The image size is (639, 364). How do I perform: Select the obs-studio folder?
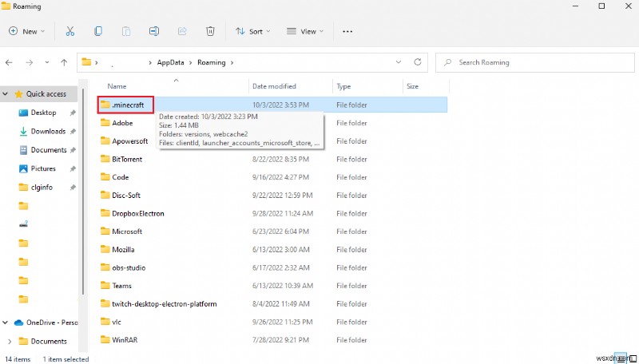[x=128, y=267]
